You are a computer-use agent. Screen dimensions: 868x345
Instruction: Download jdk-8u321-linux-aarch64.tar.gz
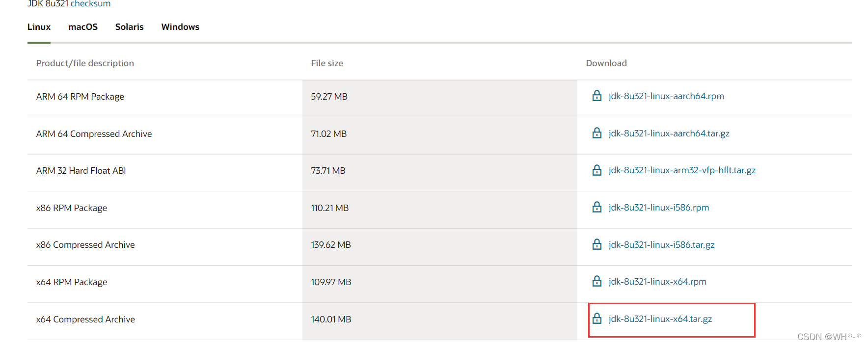pos(669,133)
